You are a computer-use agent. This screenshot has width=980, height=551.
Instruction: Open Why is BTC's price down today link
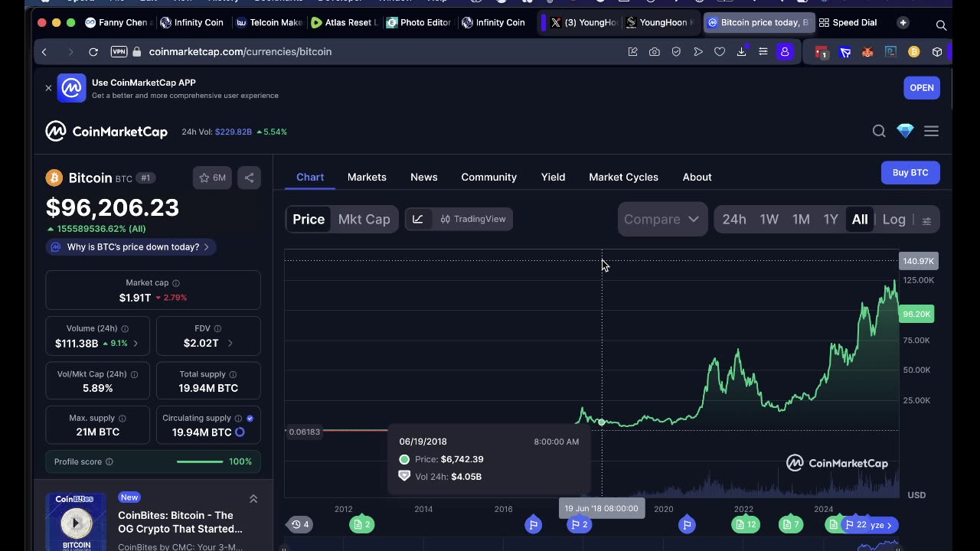[x=131, y=247]
